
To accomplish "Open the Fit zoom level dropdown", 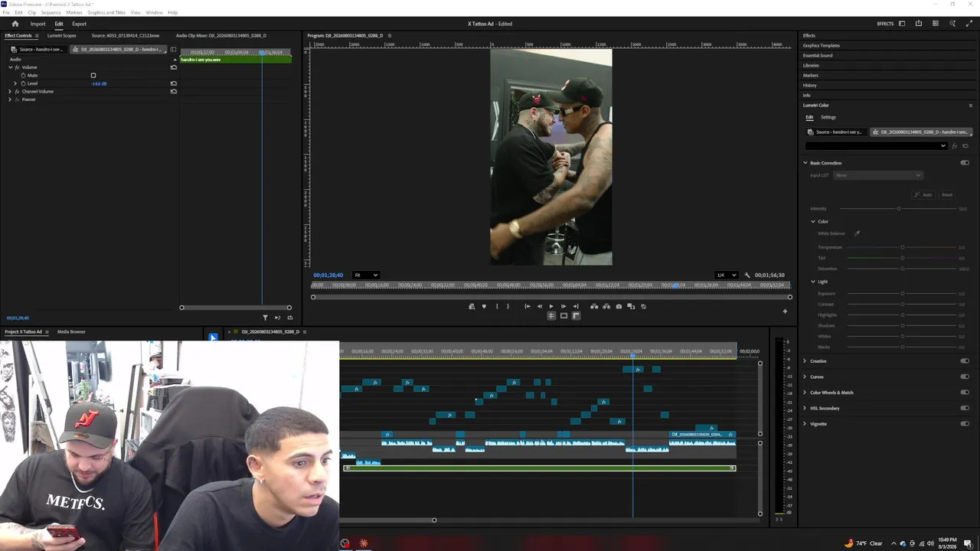I will coord(365,275).
